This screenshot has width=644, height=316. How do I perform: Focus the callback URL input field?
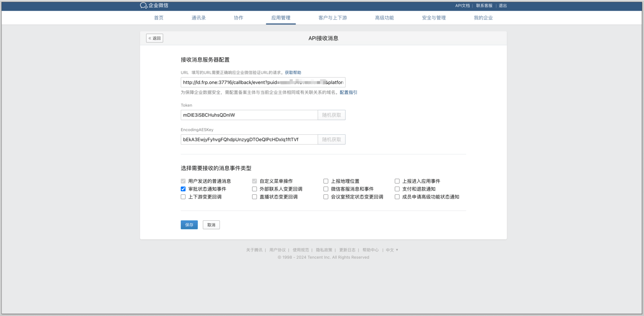263,83
